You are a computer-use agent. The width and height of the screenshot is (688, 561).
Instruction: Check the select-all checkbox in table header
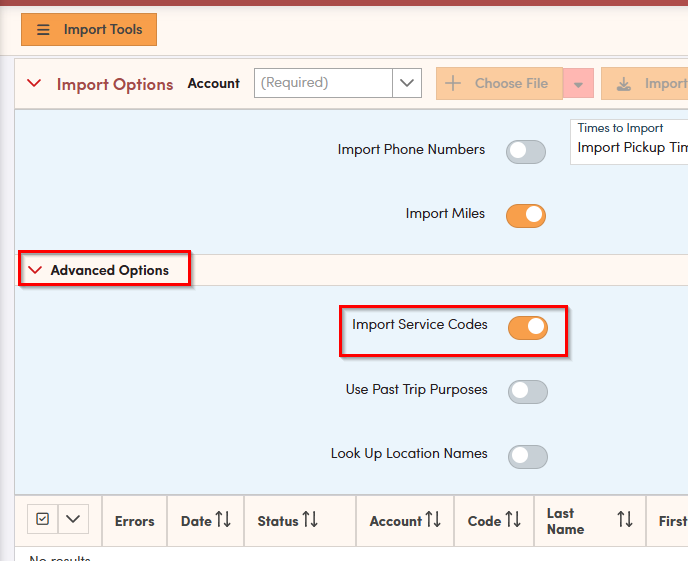tap(42, 519)
